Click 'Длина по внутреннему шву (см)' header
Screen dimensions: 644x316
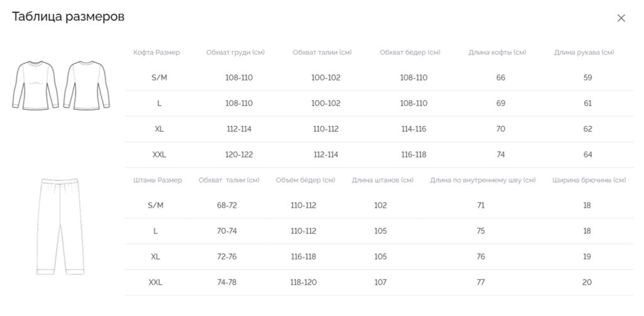coord(483,180)
